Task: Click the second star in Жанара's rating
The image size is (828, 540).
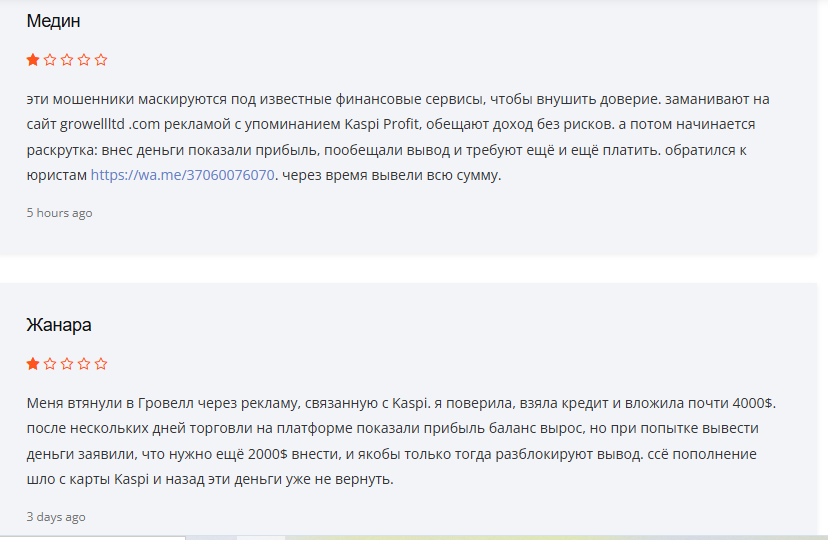Action: (50, 364)
